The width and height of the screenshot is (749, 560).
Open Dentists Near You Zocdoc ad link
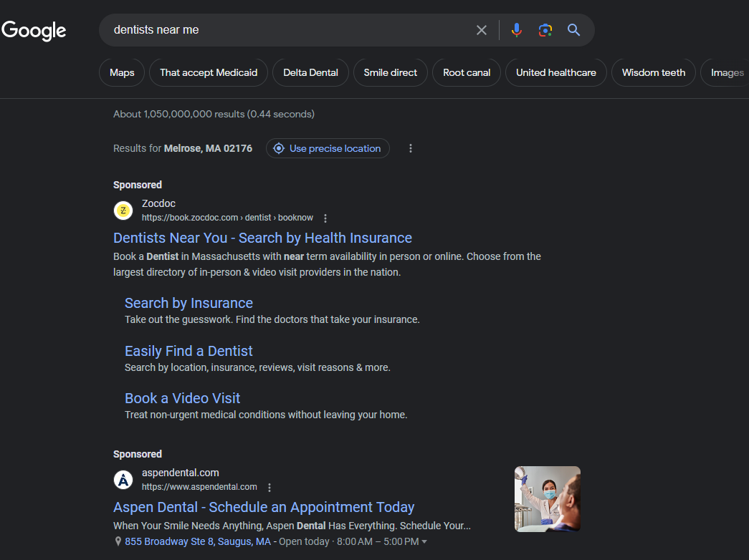(263, 238)
